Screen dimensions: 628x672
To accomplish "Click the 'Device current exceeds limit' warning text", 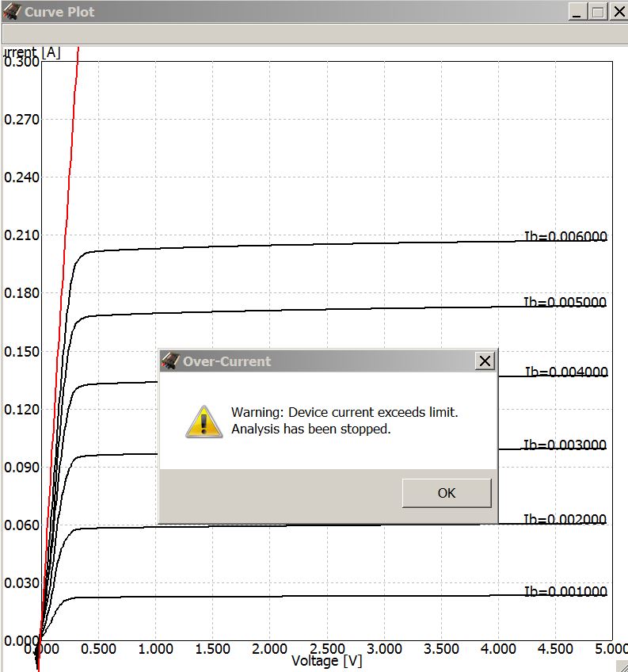I will click(x=344, y=412).
